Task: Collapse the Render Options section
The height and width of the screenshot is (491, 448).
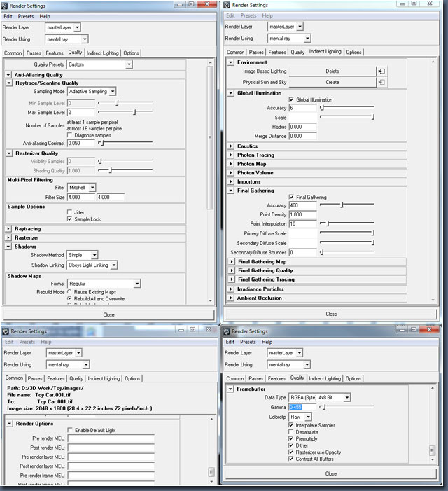Action: 9,424
